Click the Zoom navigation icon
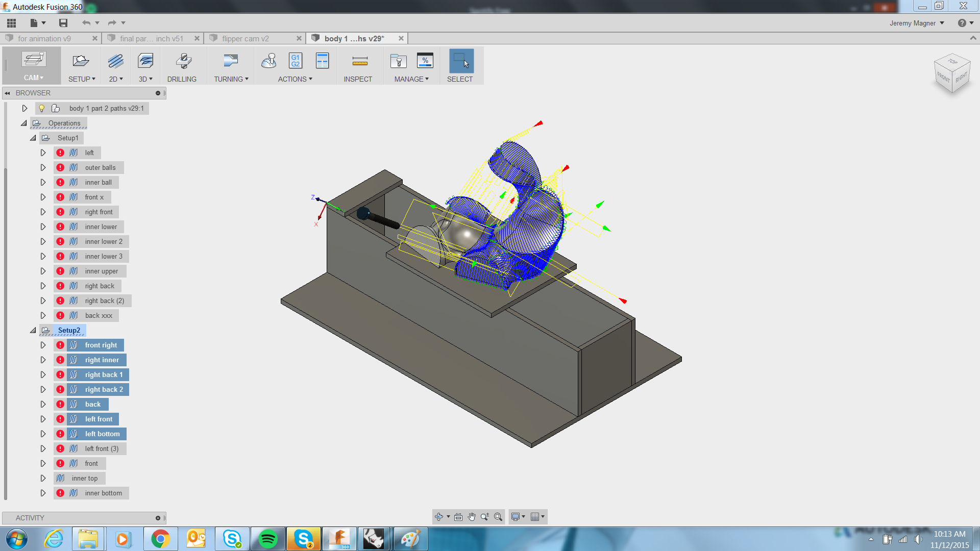980x551 pixels. (485, 517)
